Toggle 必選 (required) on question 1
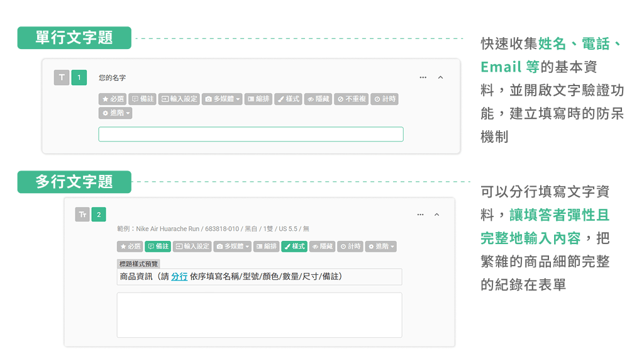 (113, 99)
